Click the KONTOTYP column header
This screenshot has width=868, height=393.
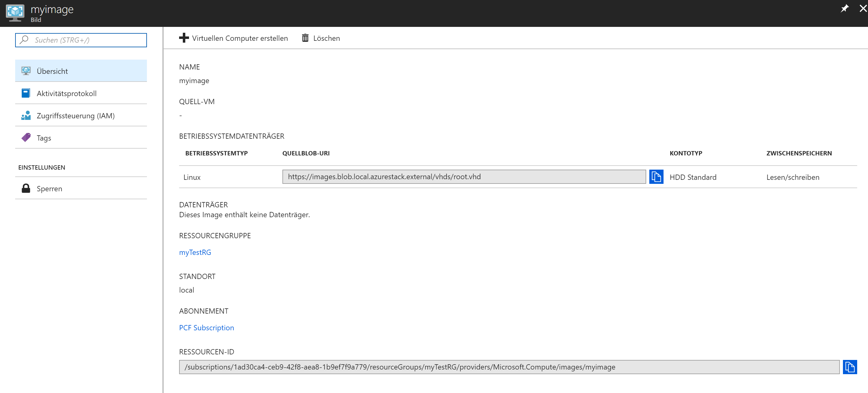click(686, 153)
